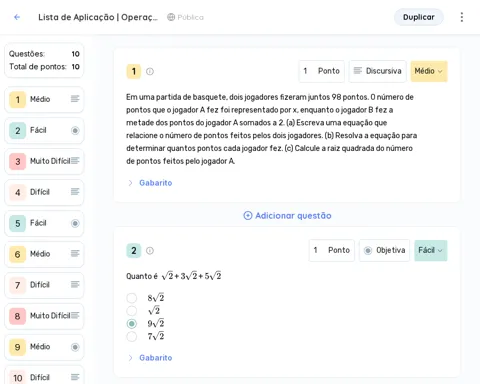This screenshot has width=480, height=384.
Task: Jump to question 5 Fácil in sidebar
Action: tap(44, 223)
